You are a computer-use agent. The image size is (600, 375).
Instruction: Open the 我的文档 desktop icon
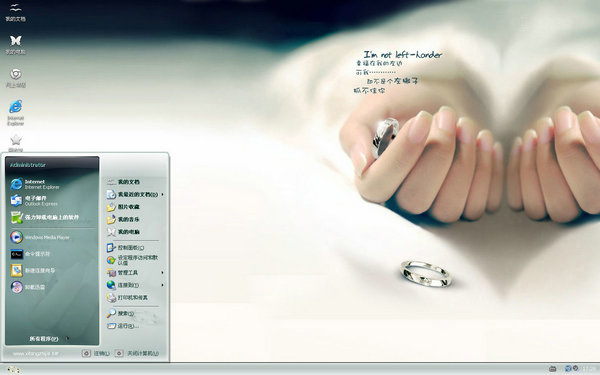(15, 12)
